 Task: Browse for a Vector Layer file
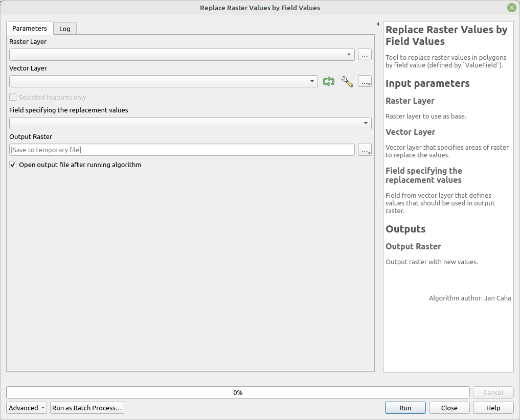(365, 81)
